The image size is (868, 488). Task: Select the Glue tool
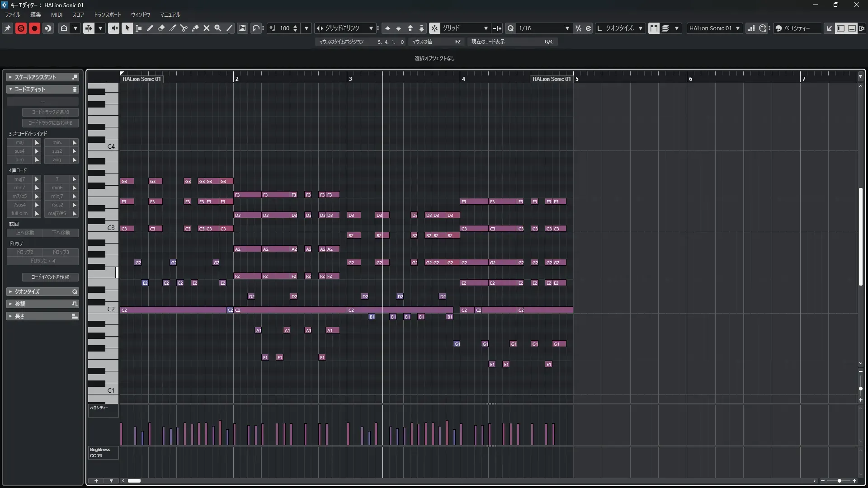(195, 28)
